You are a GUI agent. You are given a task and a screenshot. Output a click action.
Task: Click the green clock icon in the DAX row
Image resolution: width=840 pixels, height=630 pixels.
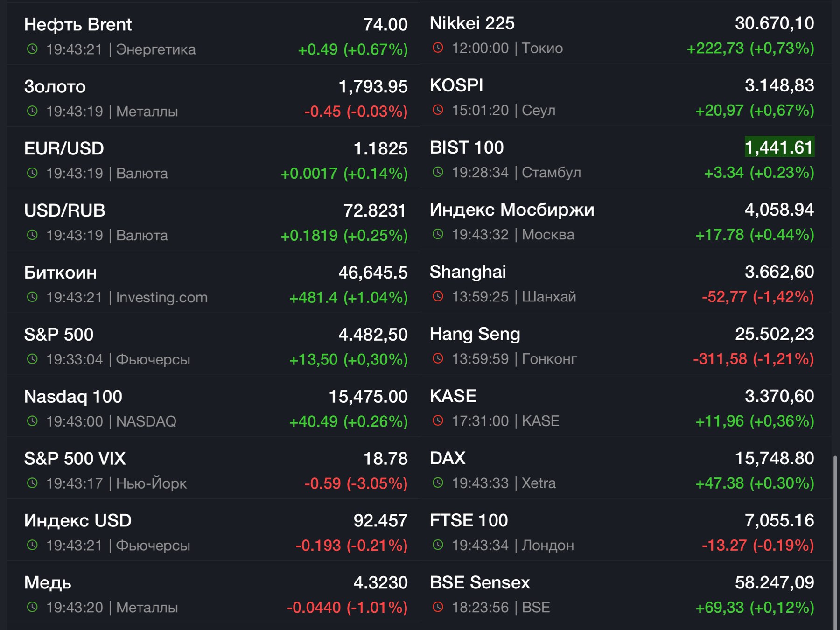438,483
